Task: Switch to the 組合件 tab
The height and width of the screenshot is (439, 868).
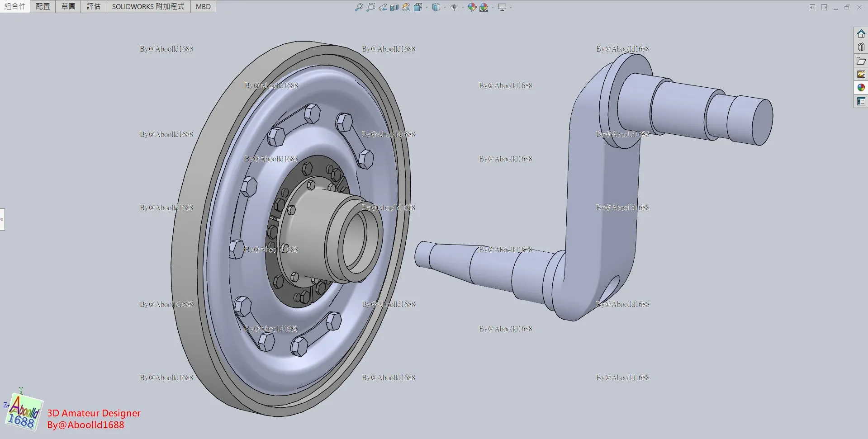Action: click(x=15, y=6)
